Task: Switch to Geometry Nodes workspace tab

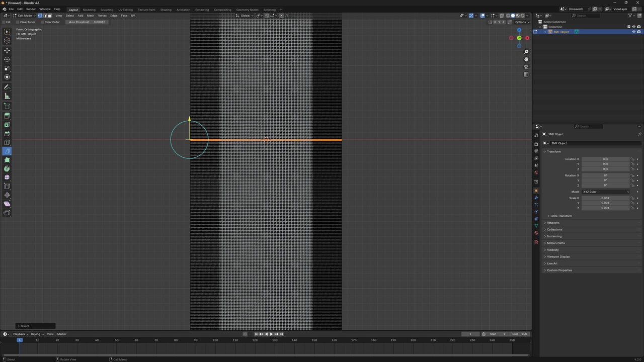Action: coord(247,10)
